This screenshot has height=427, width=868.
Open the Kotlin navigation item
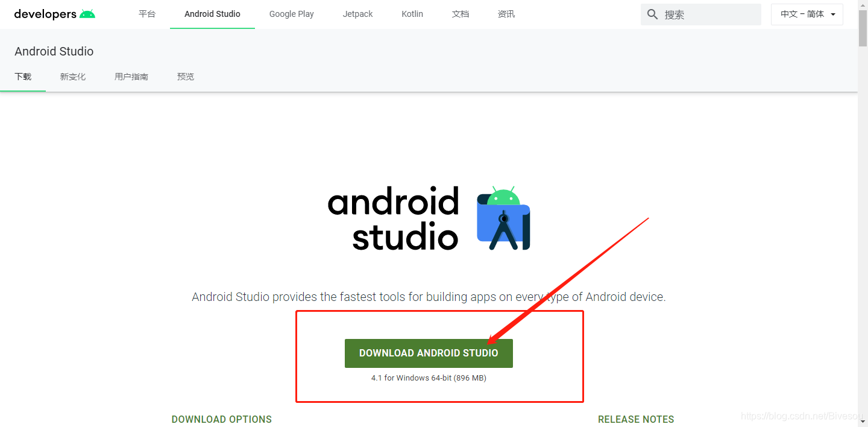coord(412,14)
